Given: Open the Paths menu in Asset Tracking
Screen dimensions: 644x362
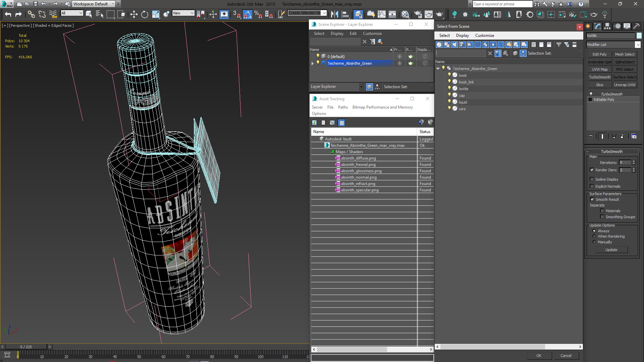Looking at the screenshot, I should (x=343, y=107).
